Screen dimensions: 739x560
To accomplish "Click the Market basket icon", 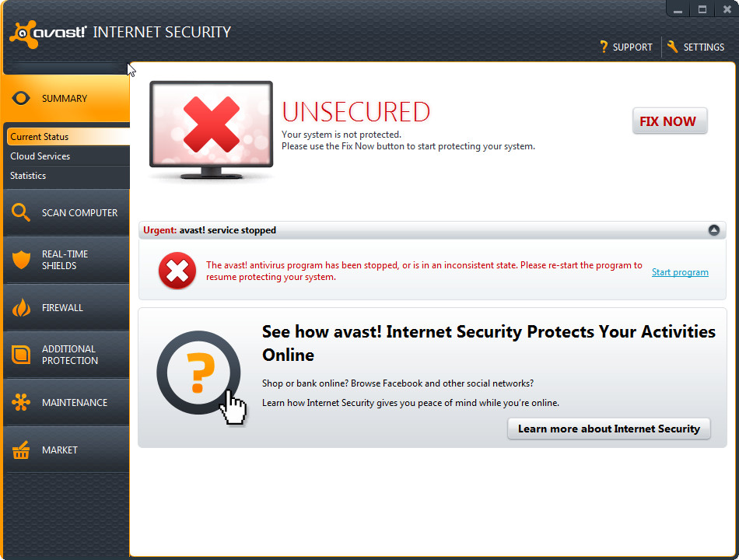I will [22, 450].
